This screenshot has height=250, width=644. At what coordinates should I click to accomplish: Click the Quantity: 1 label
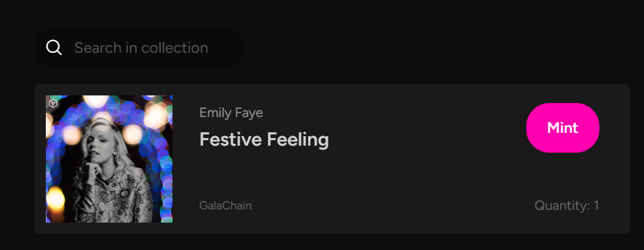(567, 205)
